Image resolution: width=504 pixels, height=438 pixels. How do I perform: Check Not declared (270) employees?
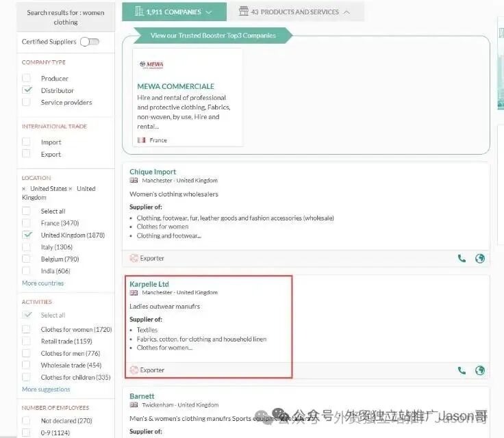tap(26, 420)
